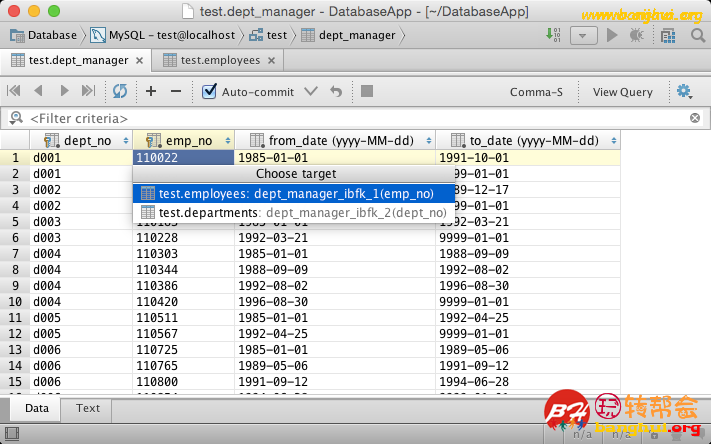Go to next page arrow
The height and width of the screenshot is (444, 711).
pyautogui.click(x=64, y=91)
